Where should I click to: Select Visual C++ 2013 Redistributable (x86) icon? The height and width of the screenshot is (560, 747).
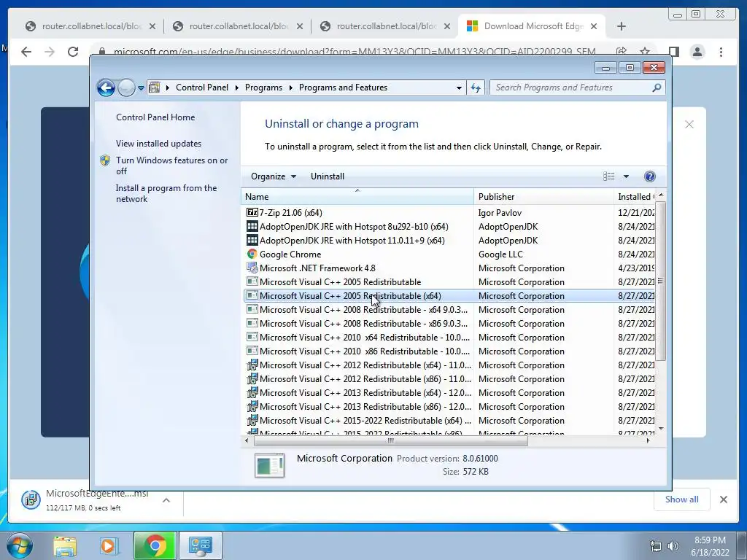(x=252, y=406)
